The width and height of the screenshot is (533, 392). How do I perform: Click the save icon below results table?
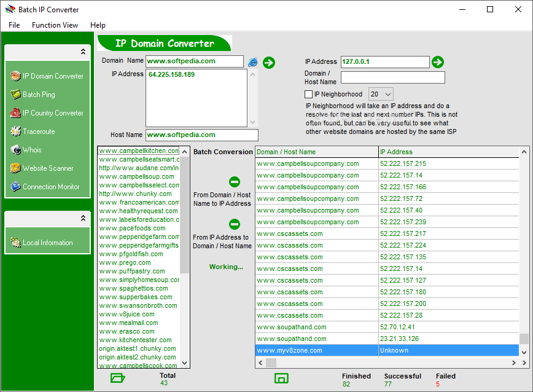coord(281,378)
